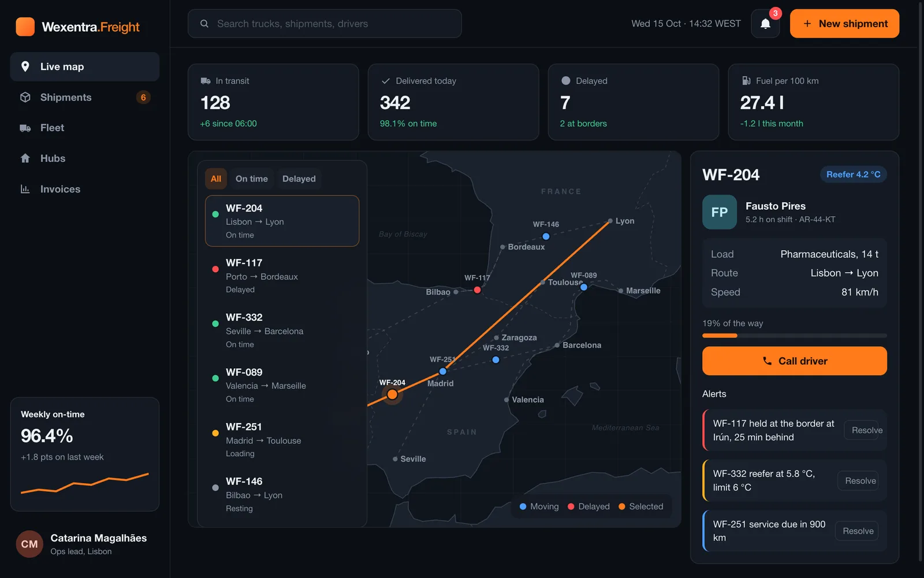Select WF-089 Valencia → Marseille row
The height and width of the screenshot is (578, 924).
coord(282,385)
